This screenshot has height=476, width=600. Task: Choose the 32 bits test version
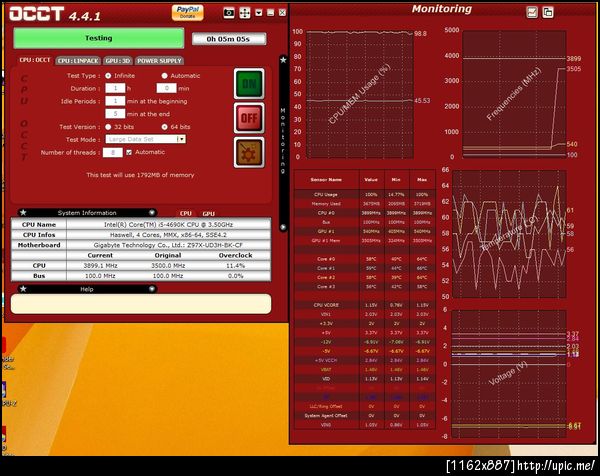tap(108, 127)
